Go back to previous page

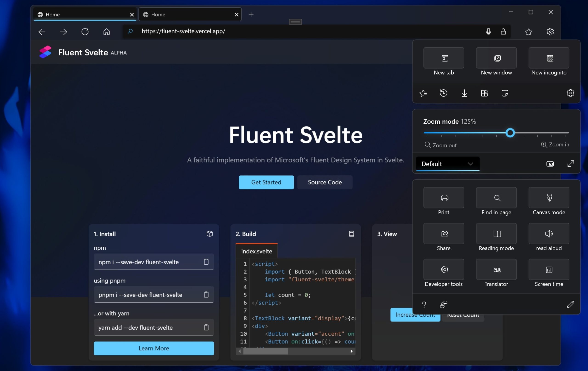(42, 31)
